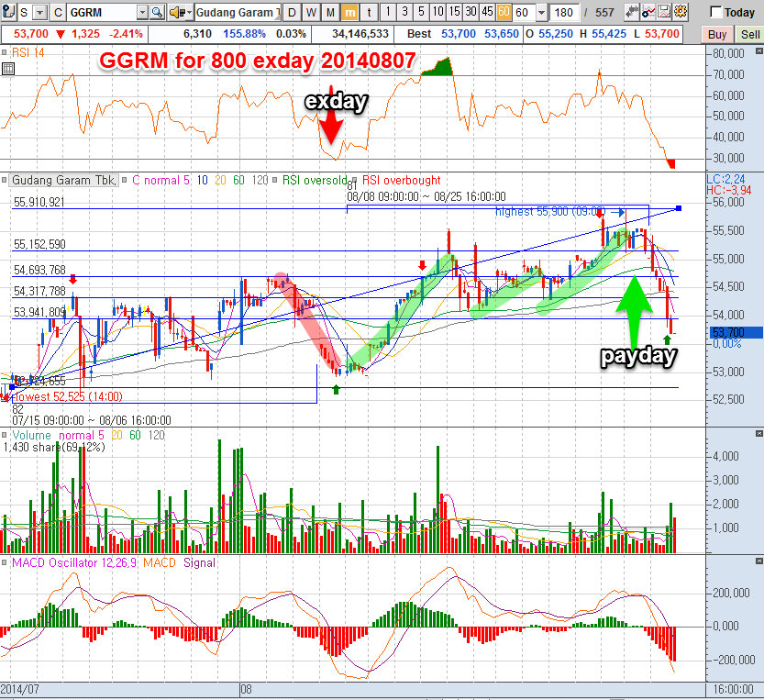Close the MACD panel with the x icon
Viewport: 764px width, 700px height.
tap(758, 561)
